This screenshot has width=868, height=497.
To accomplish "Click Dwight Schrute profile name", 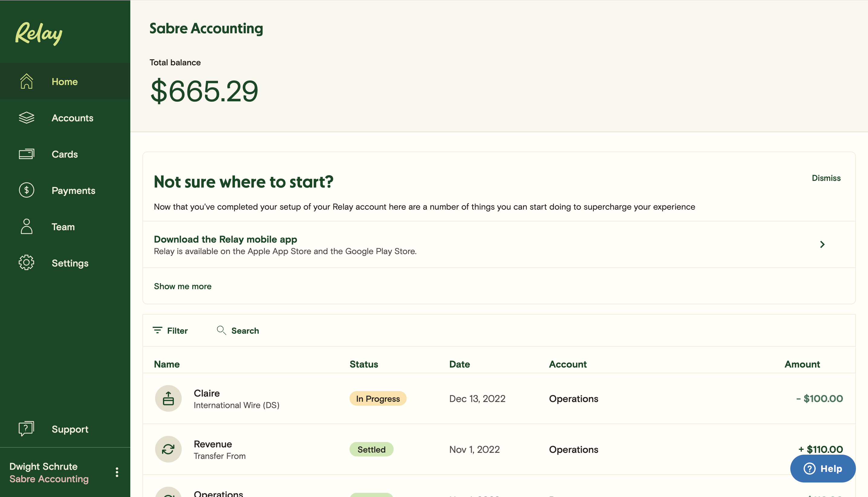I will pyautogui.click(x=43, y=466).
